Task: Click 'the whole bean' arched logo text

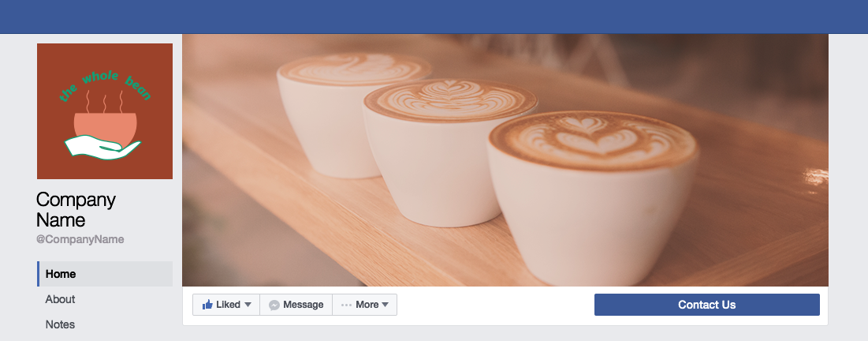Action: click(x=105, y=86)
